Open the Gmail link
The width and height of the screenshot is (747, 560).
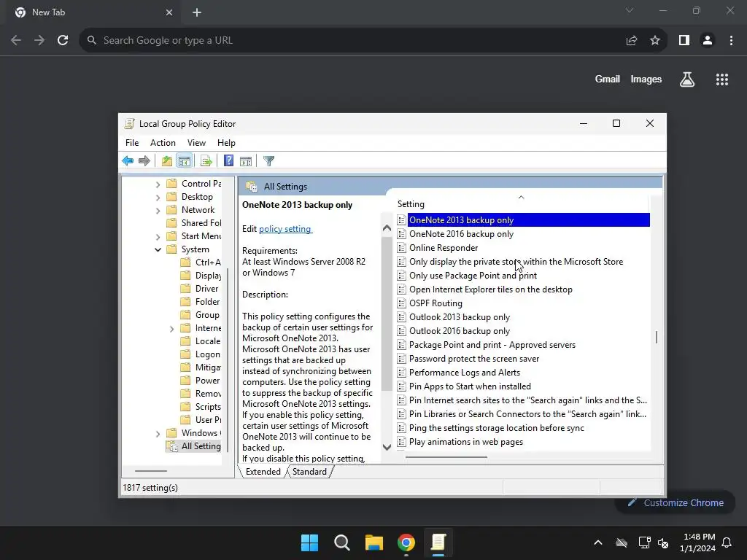(x=608, y=79)
